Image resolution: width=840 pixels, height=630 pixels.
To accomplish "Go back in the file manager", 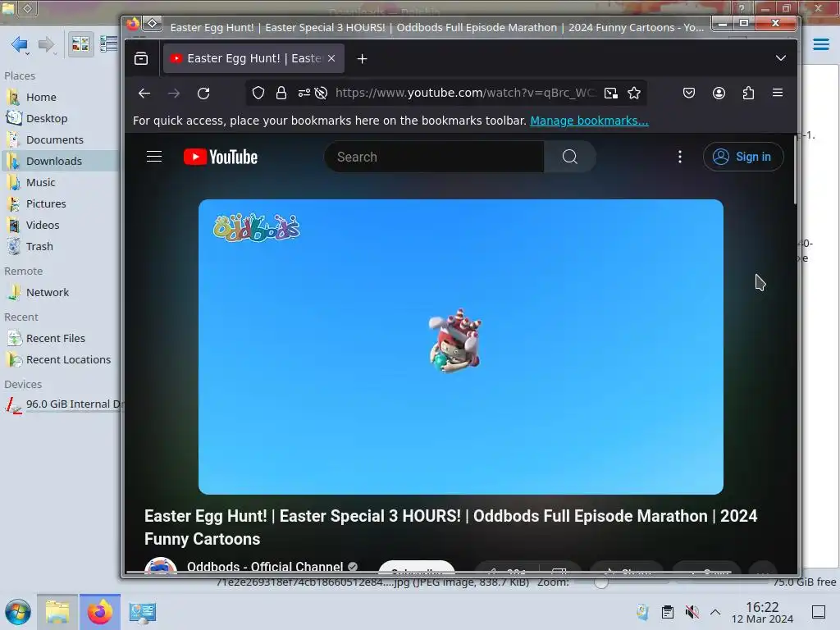I will coord(20,44).
